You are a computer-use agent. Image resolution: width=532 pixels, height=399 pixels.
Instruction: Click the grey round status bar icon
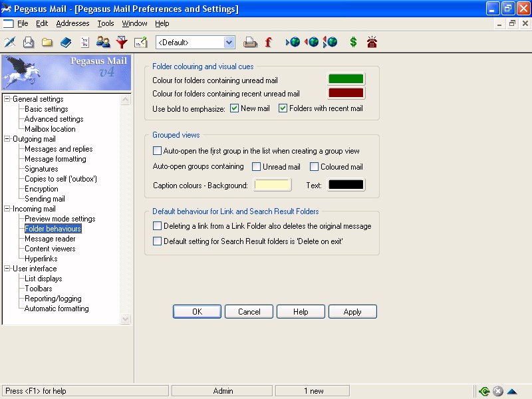coord(497,391)
